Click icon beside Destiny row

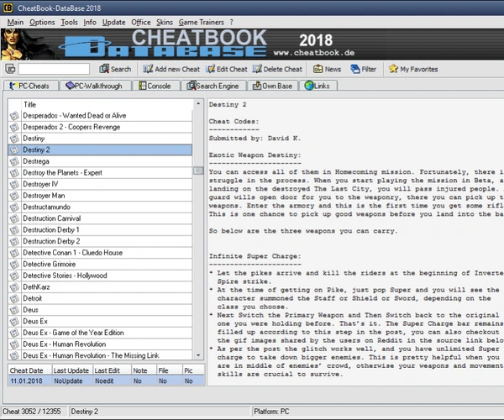coord(14,139)
